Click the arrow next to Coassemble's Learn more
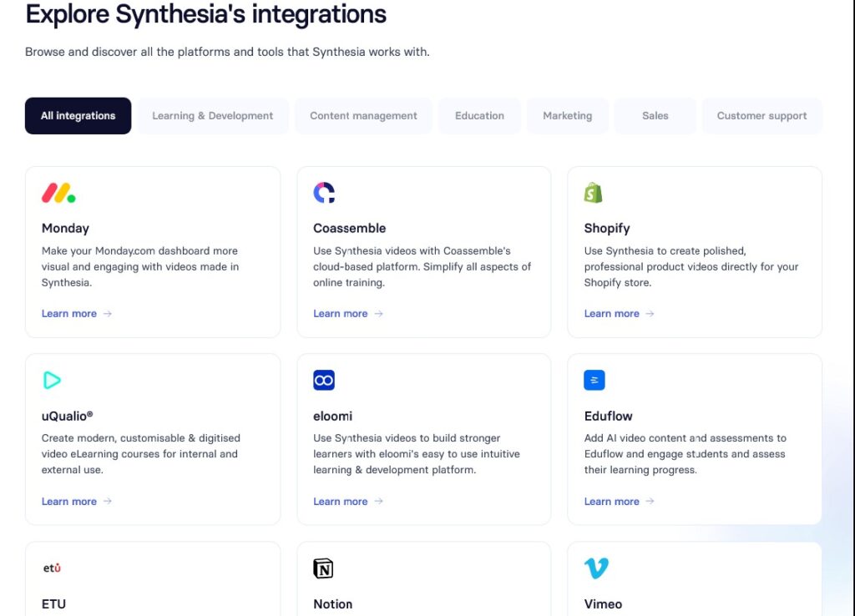 pyautogui.click(x=378, y=314)
